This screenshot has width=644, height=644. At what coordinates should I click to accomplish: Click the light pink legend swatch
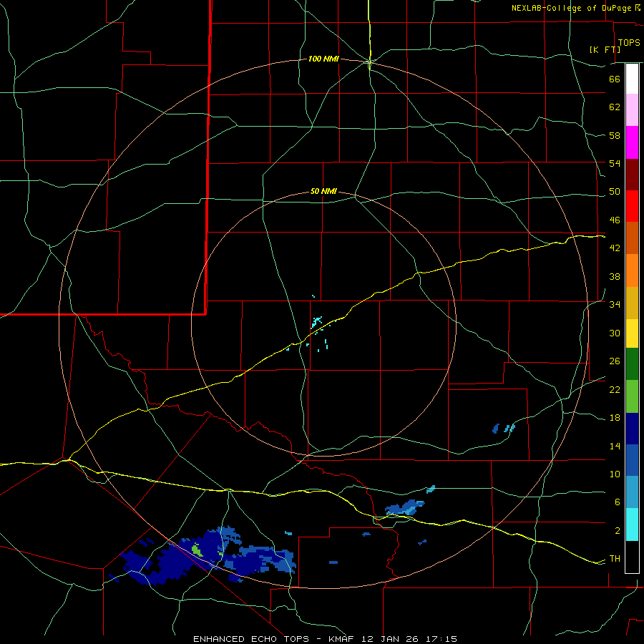(x=632, y=109)
